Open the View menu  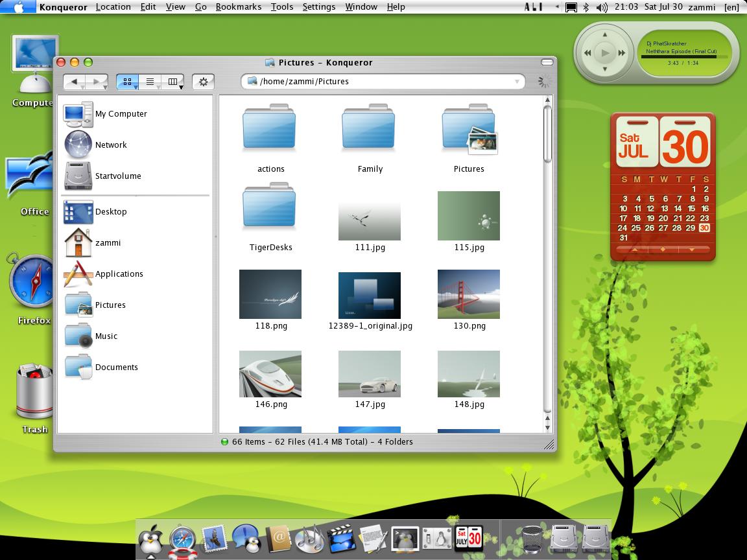point(175,6)
